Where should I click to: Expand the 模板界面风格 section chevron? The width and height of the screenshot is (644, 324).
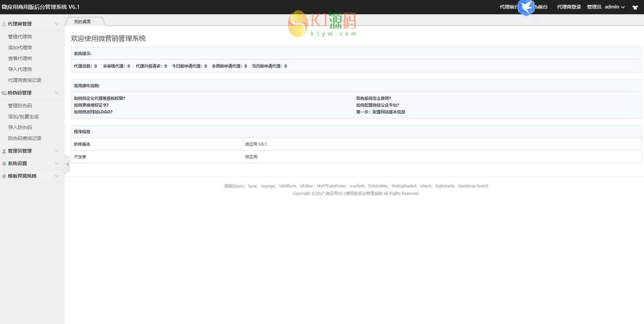(57, 176)
